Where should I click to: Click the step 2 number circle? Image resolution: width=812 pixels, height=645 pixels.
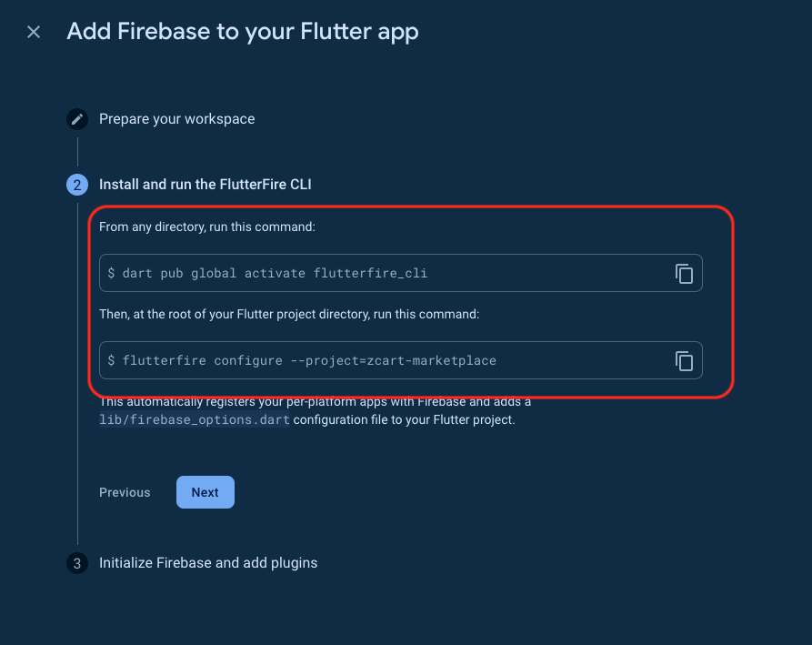coord(77,185)
